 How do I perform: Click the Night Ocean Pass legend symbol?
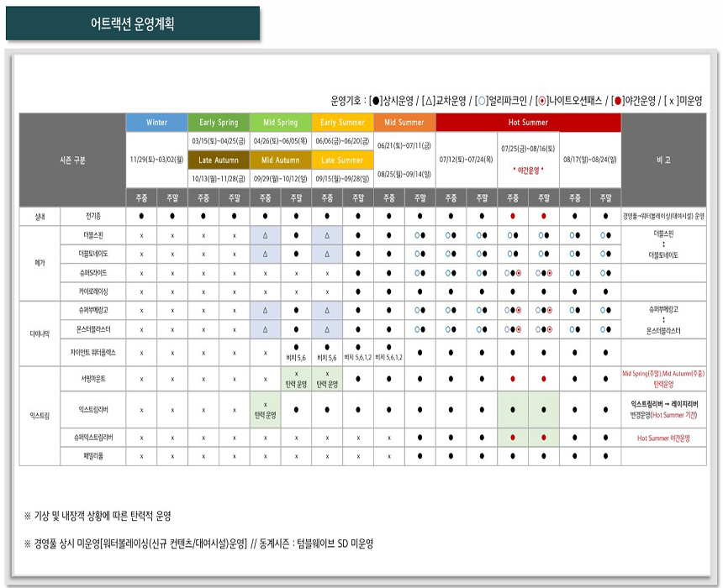click(543, 100)
